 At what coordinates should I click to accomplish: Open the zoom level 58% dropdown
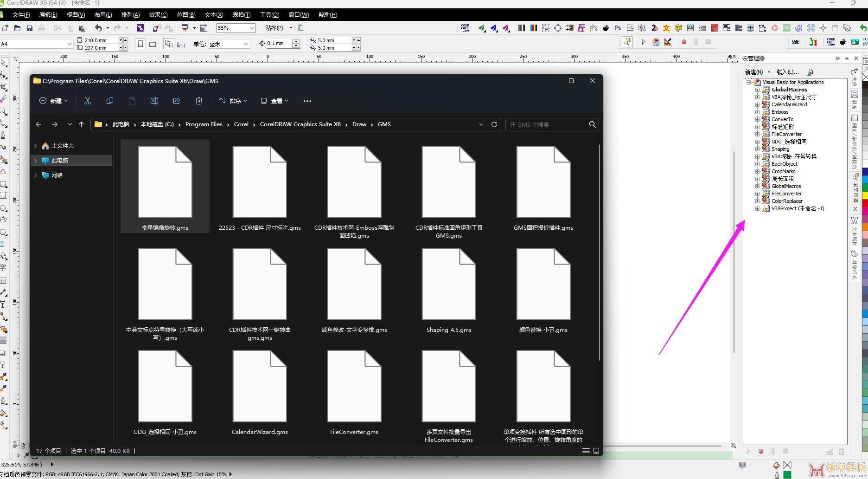pos(251,28)
